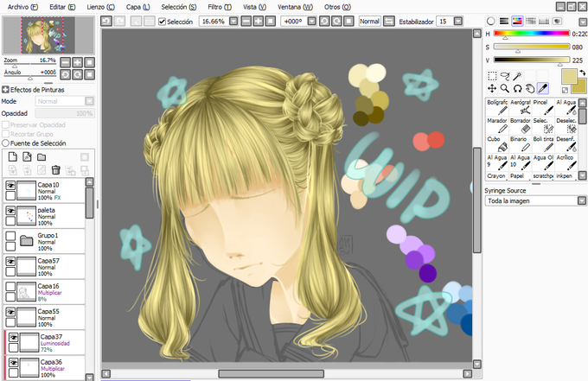Click the brush panel scroll-down arrow
588x381 pixels.
tap(582, 175)
